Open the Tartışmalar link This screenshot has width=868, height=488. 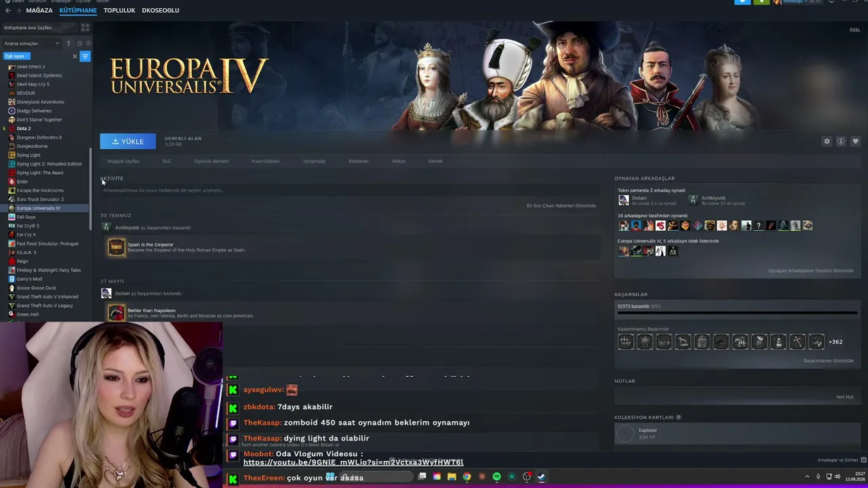click(x=314, y=161)
